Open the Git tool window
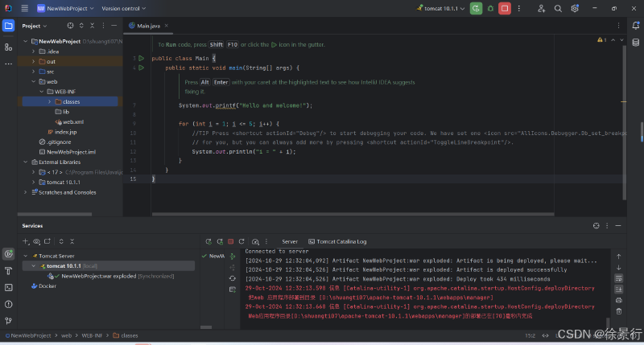Image resolution: width=644 pixels, height=345 pixels. point(8,321)
